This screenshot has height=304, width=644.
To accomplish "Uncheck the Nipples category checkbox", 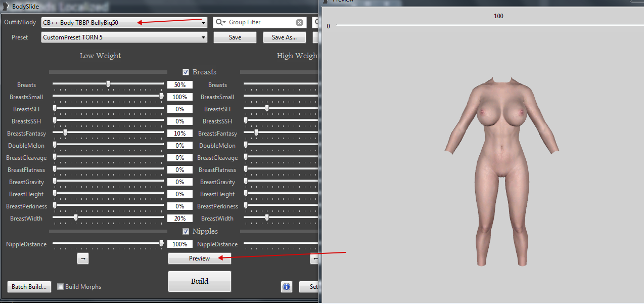I will click(x=186, y=232).
